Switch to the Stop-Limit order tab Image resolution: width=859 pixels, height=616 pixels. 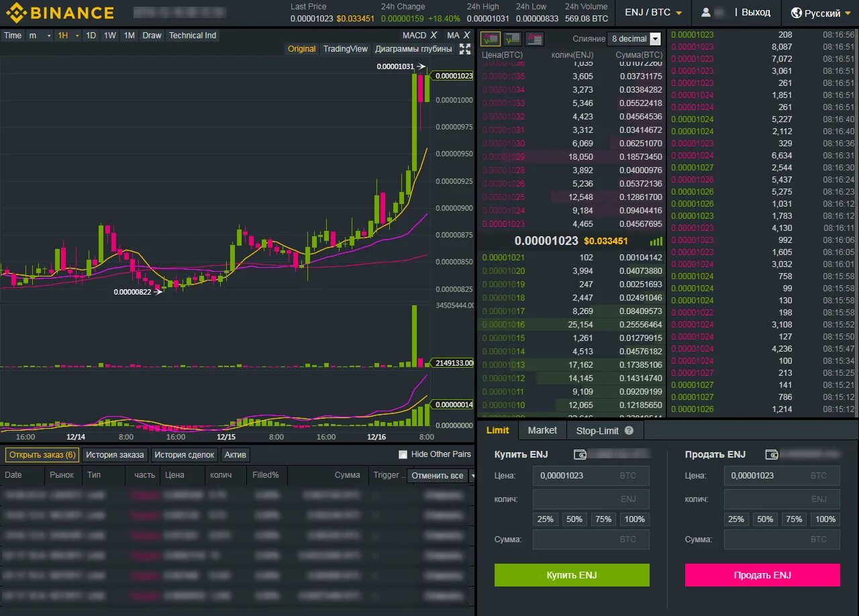point(605,430)
